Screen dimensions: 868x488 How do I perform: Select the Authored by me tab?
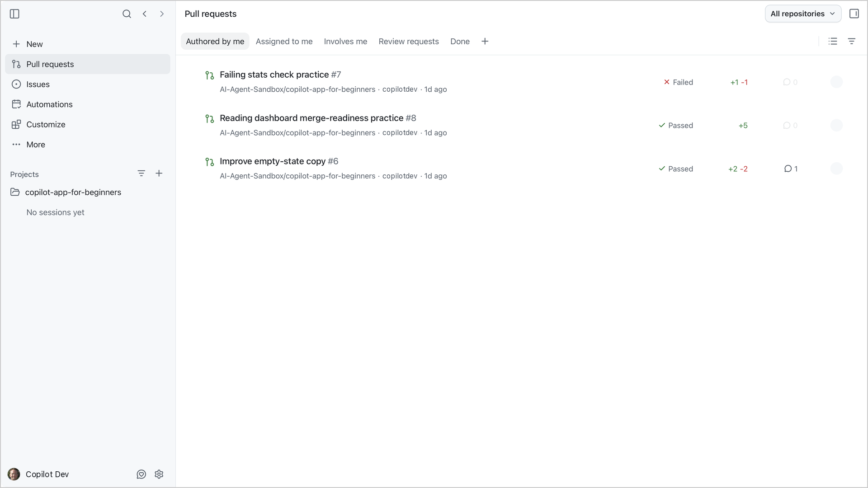click(215, 41)
